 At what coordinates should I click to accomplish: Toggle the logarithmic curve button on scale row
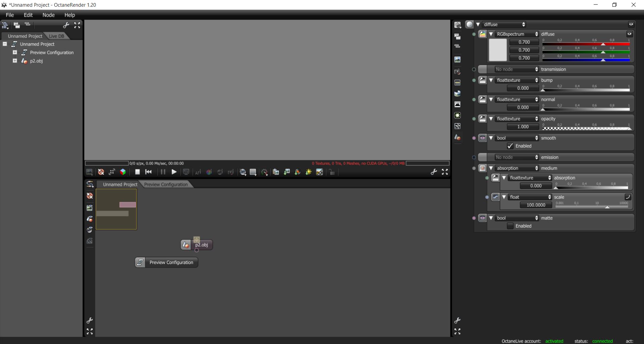[628, 197]
